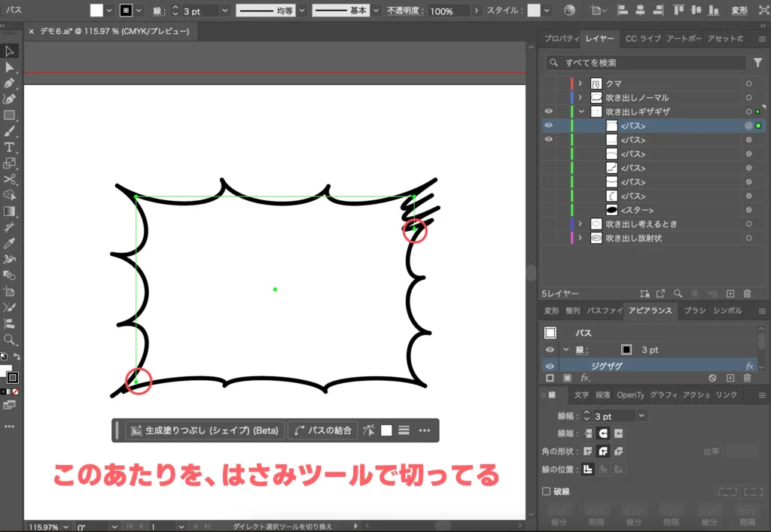Screen dimensions: 771x532
Task: Select the butt cap stroke option
Action: pyautogui.click(x=587, y=433)
